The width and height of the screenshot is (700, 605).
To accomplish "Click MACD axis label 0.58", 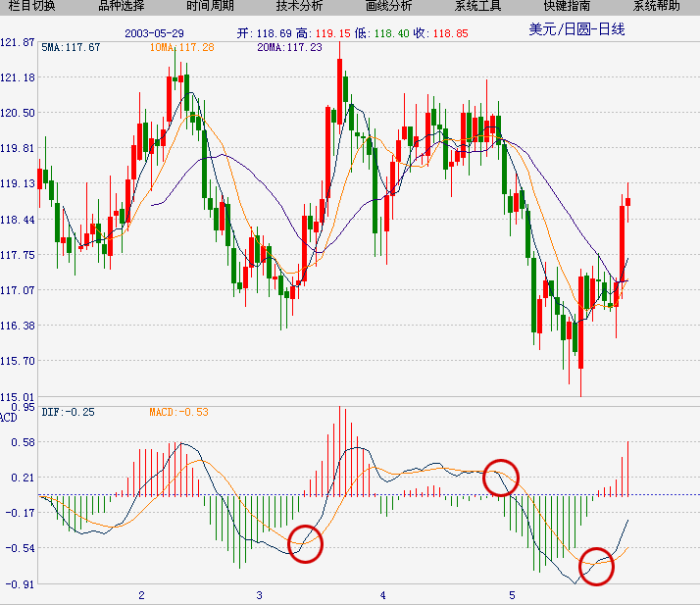I will pos(23,442).
